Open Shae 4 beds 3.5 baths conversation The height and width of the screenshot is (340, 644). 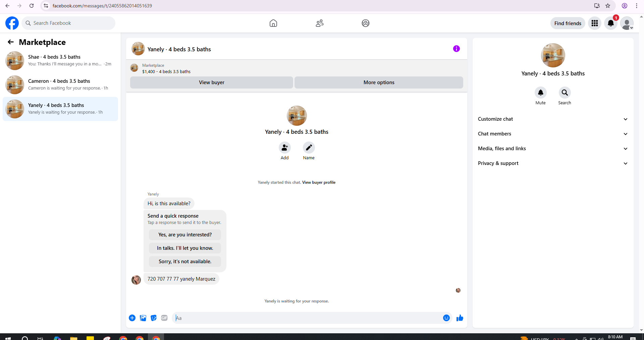pyautogui.click(x=60, y=61)
